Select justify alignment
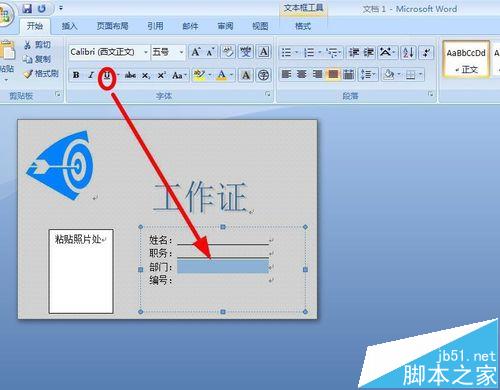Image resolution: width=500 pixels, height=390 pixels. (x=333, y=74)
